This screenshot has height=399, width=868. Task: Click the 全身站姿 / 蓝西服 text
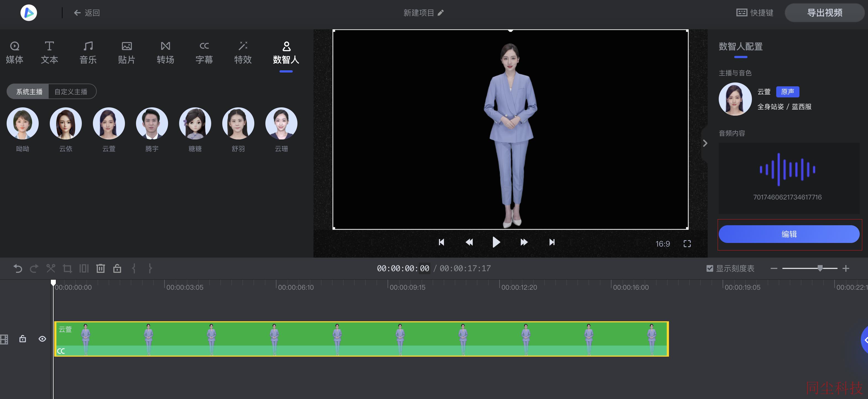pos(785,107)
